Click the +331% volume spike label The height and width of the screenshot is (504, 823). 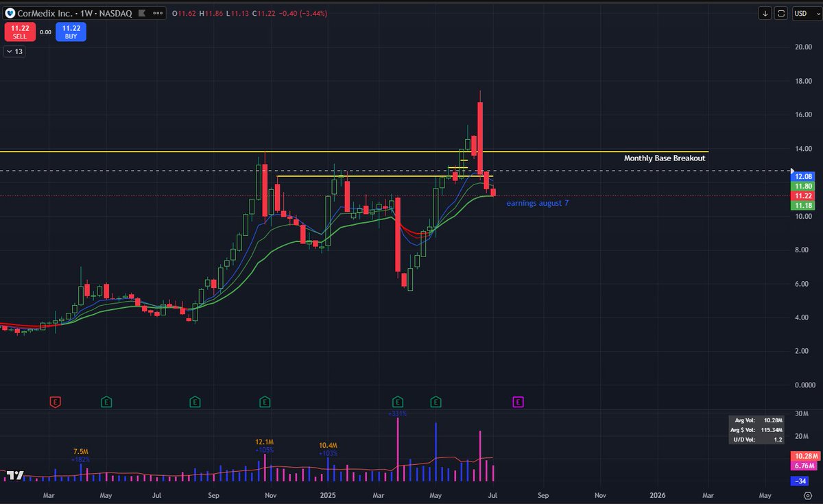[397, 413]
